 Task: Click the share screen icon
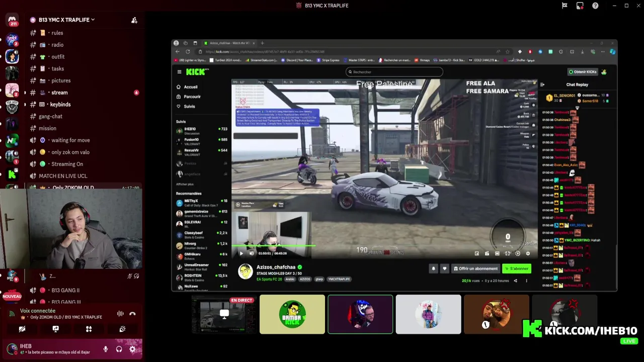tap(55, 329)
